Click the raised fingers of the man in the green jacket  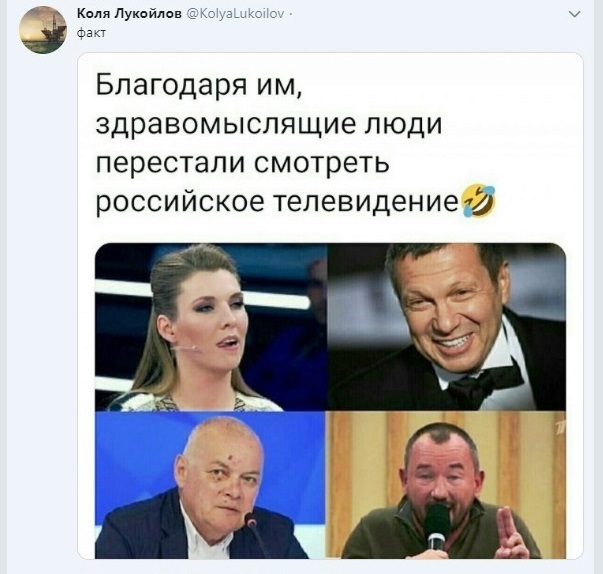(x=508, y=531)
